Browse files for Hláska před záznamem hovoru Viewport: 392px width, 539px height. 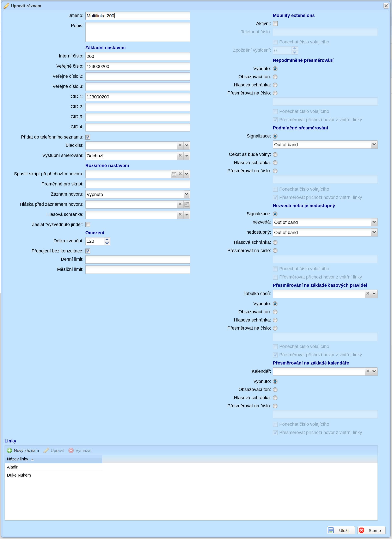187,204
